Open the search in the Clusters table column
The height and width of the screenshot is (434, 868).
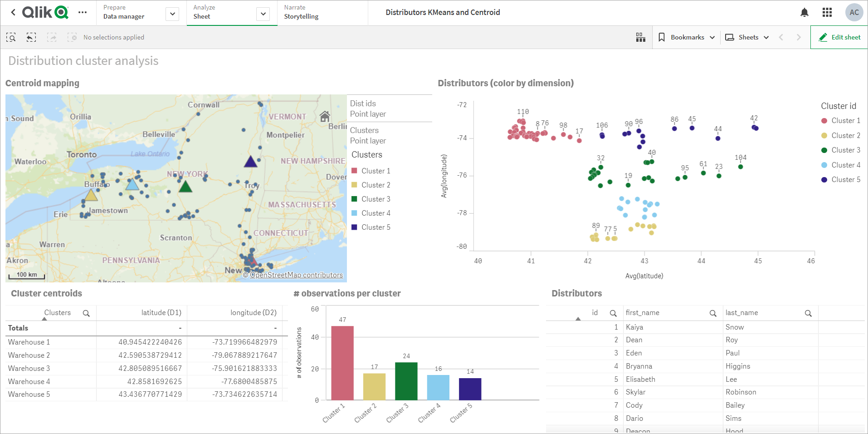pos(86,312)
